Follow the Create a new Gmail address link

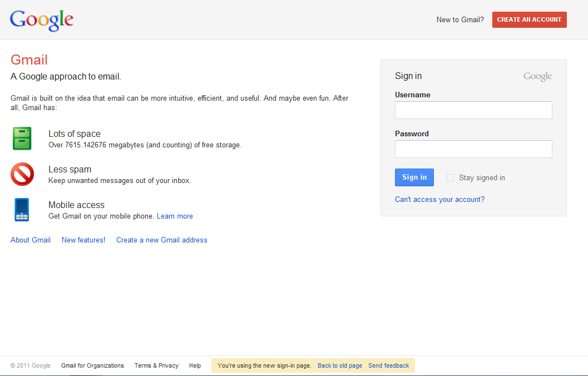coord(162,240)
